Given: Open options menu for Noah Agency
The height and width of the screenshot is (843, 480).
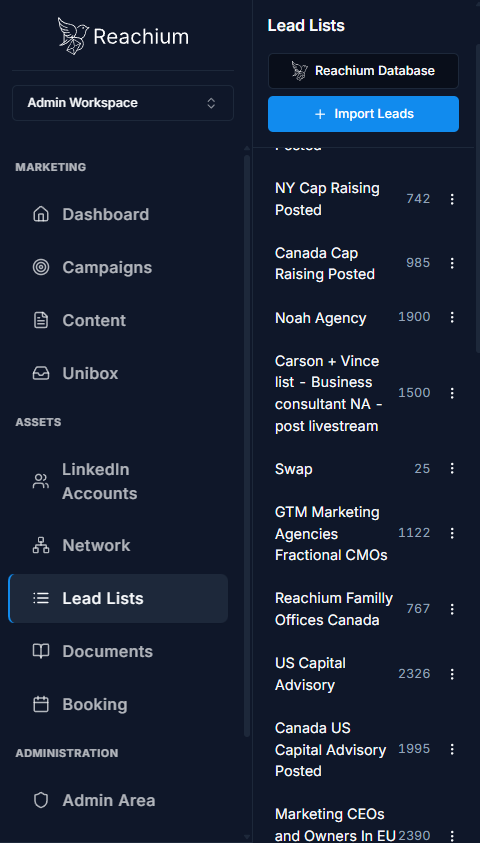Looking at the screenshot, I should click(x=452, y=317).
